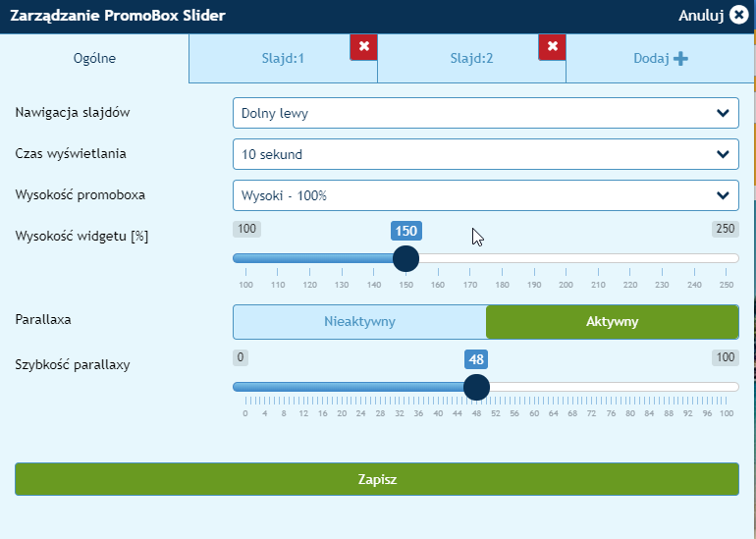The width and height of the screenshot is (756, 539).
Task: Click the 100 minimum label of widget height
Action: pyautogui.click(x=246, y=229)
